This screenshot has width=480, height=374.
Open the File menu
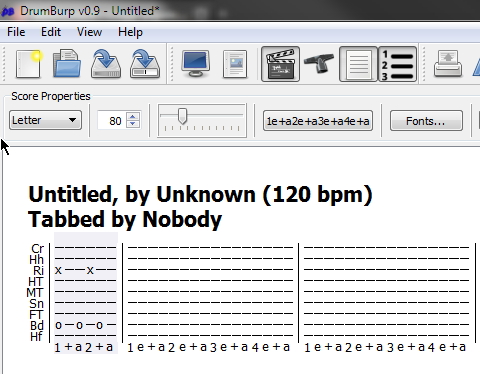click(x=16, y=32)
